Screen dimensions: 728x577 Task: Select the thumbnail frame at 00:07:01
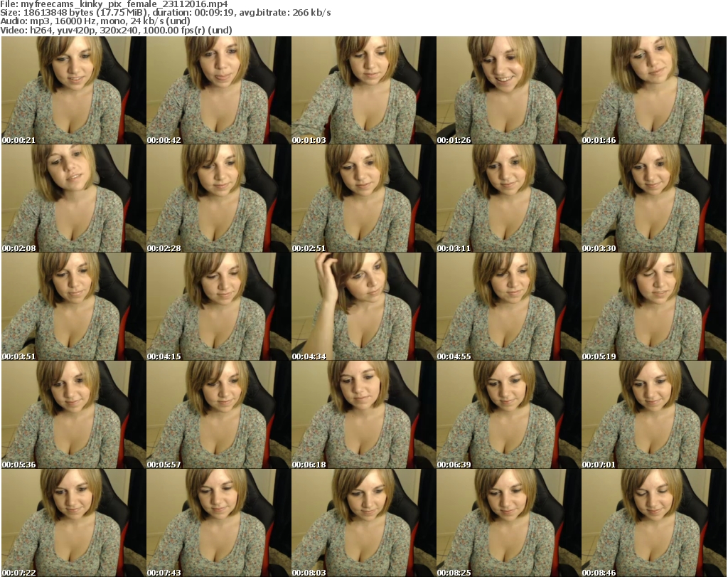654,415
